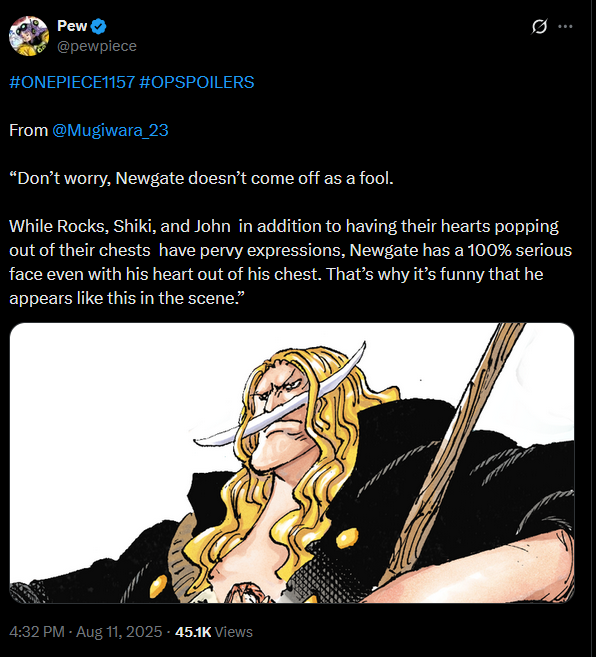Viewport: 596px width, 657px height.
Task: Click the 4:32 PM timestamp
Action: [x=37, y=632]
